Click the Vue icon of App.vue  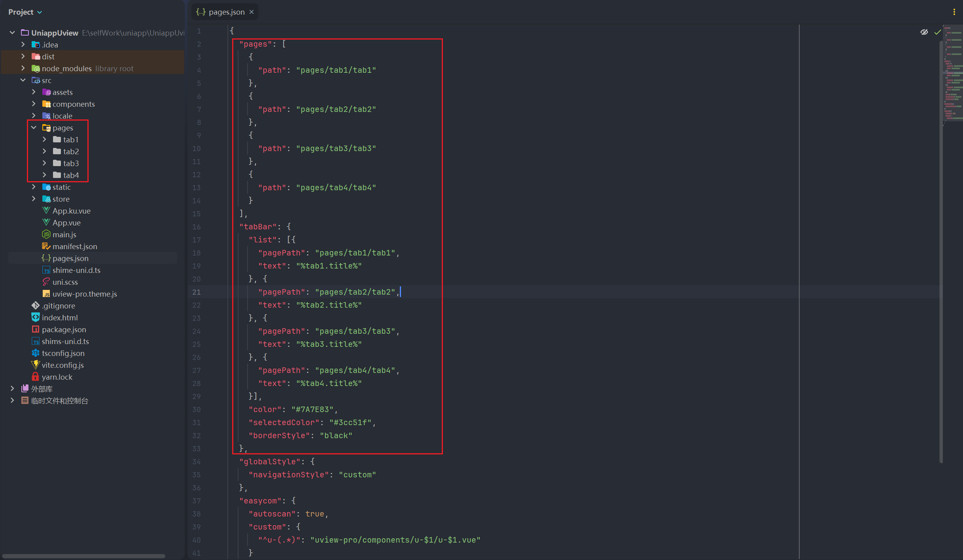[46, 222]
